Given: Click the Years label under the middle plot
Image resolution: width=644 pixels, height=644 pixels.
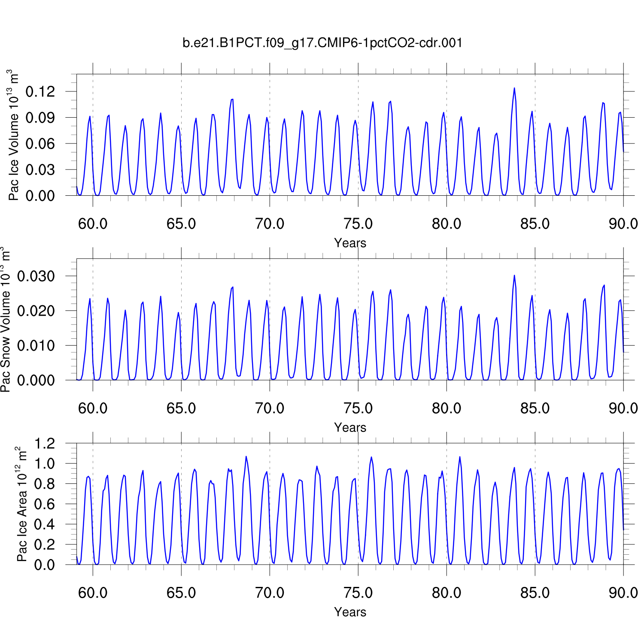Looking at the screenshot, I should point(350,428).
